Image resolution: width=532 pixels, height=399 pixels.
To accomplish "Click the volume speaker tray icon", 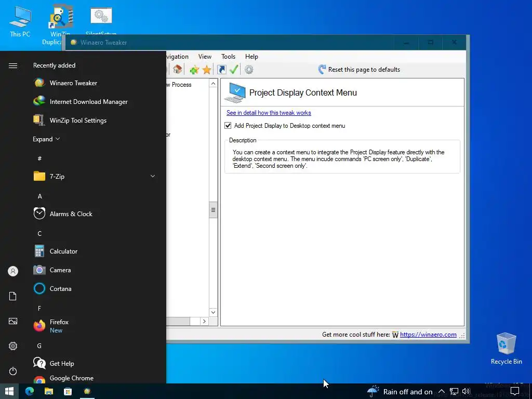I will [x=466, y=392].
